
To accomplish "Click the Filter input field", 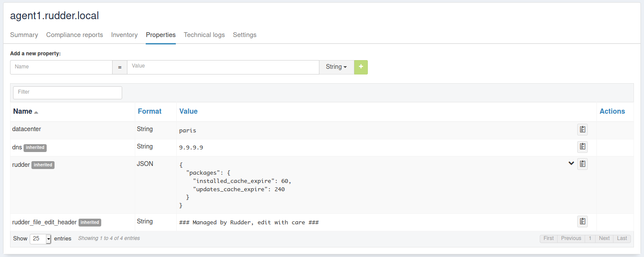I will (67, 92).
